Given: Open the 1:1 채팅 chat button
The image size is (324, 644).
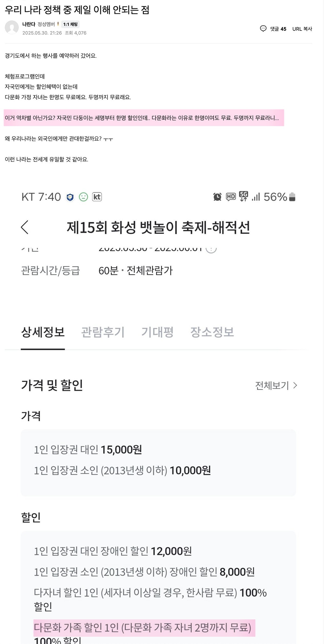Looking at the screenshot, I should [70, 24].
